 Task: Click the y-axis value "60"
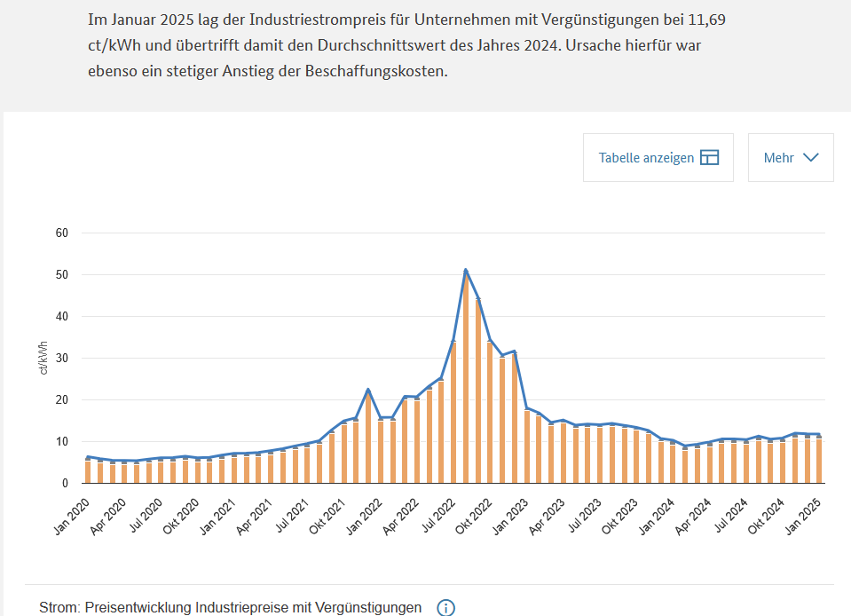coord(62,233)
